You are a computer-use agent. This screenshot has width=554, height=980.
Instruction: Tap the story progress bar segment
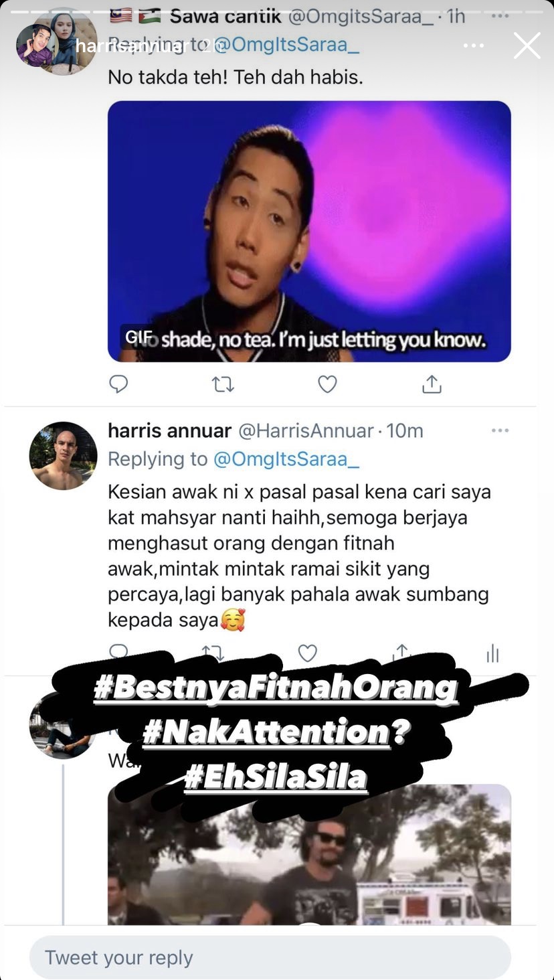pos(277,10)
